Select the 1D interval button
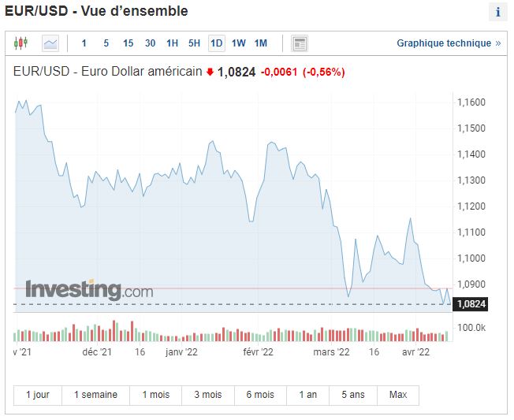This screenshot has width=514, height=420. (x=216, y=43)
